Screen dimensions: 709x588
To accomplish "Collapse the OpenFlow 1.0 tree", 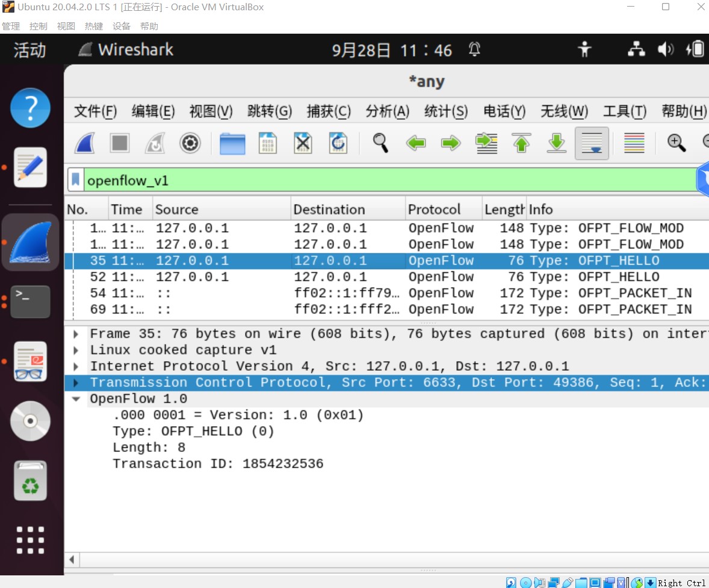I will click(x=76, y=398).
